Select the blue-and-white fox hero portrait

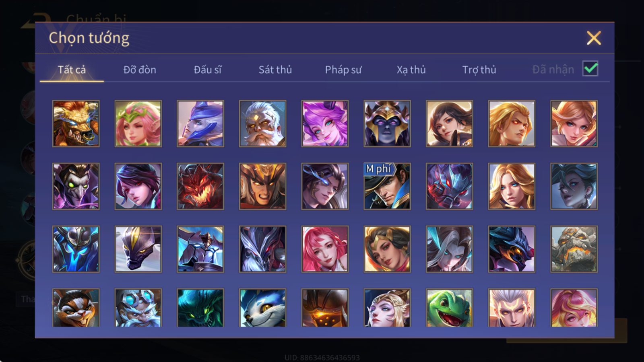pyautogui.click(x=262, y=308)
